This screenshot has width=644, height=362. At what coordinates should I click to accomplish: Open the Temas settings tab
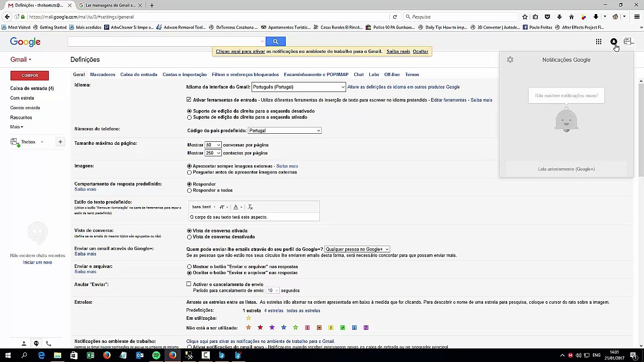point(412,74)
